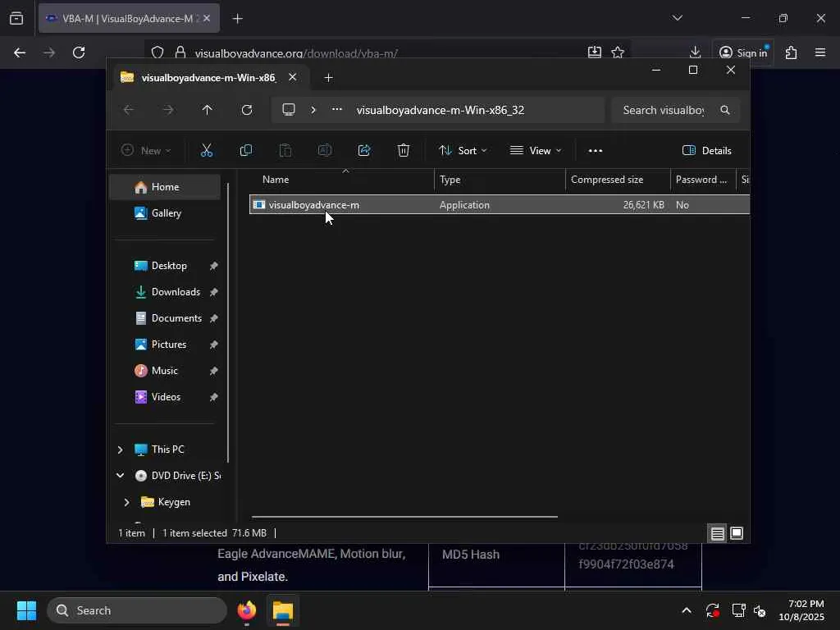Copy the selected file in File Explorer
This screenshot has width=840, height=630.
click(246, 151)
